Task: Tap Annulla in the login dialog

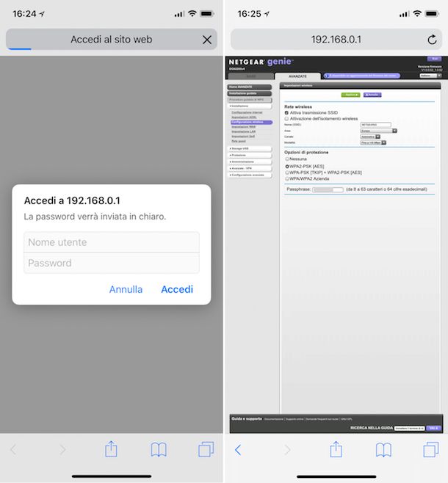Action: (126, 289)
